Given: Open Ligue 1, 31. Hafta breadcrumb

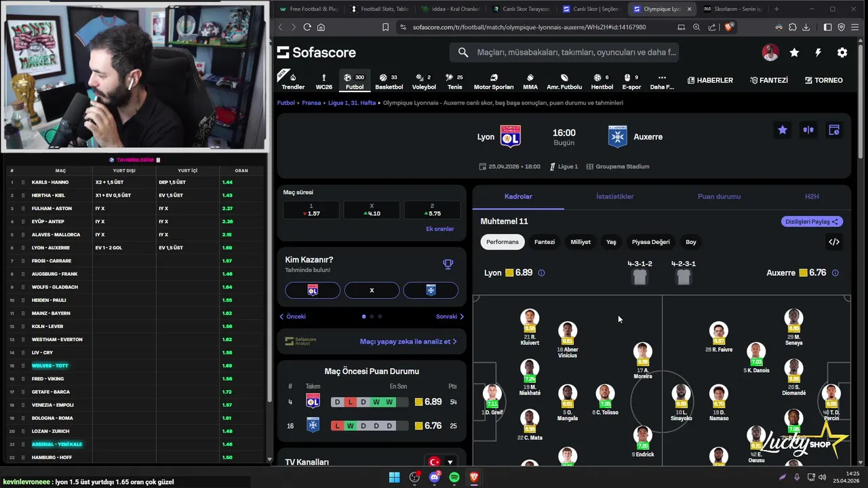Looking at the screenshot, I should (352, 103).
